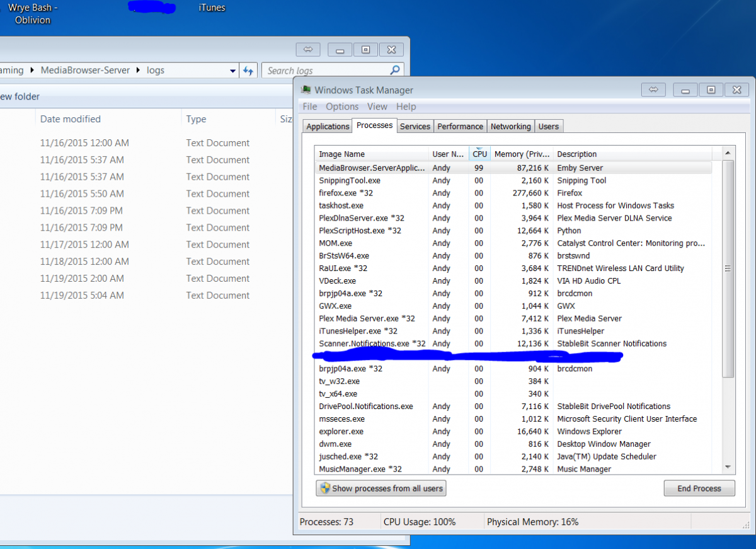
Task: Sort files by the Date modified column
Action: [71, 119]
